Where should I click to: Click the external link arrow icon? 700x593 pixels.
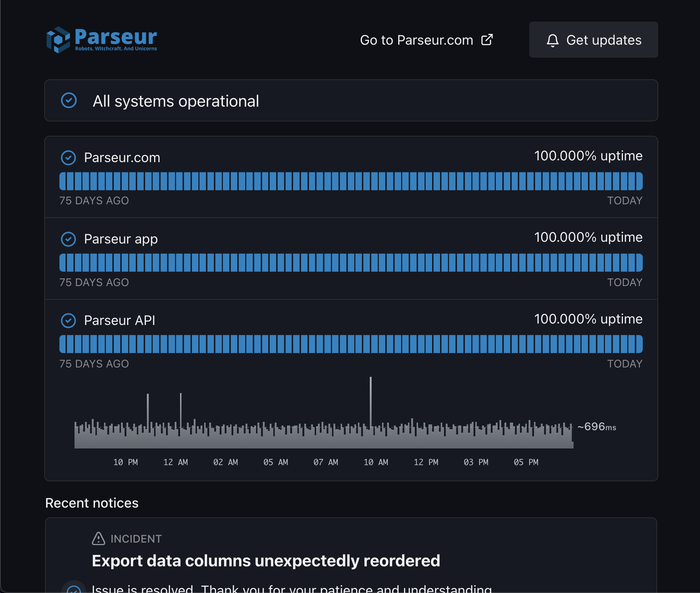coord(487,40)
